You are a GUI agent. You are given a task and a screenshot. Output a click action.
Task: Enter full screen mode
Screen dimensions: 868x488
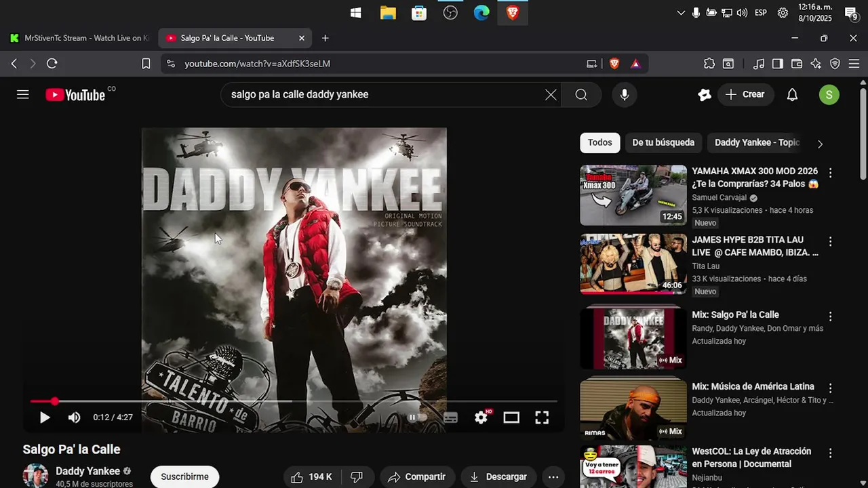point(542,418)
